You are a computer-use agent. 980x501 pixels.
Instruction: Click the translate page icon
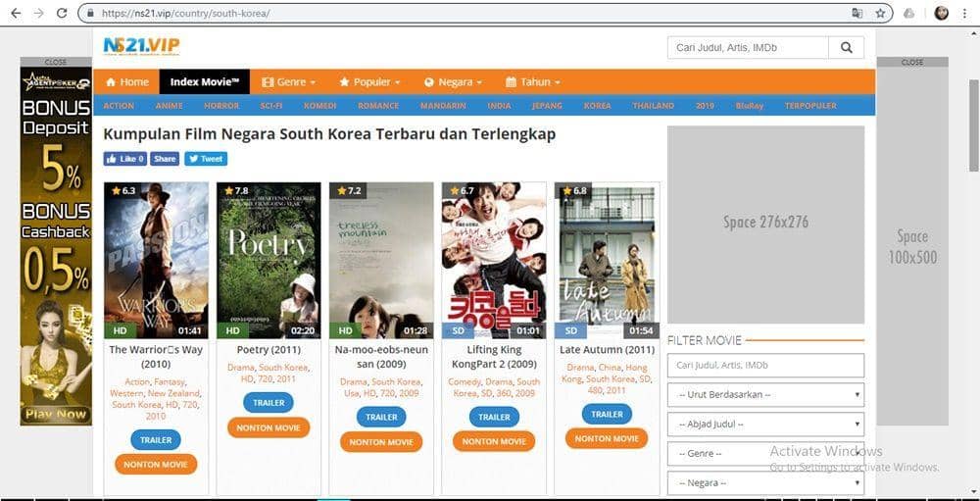(857, 14)
